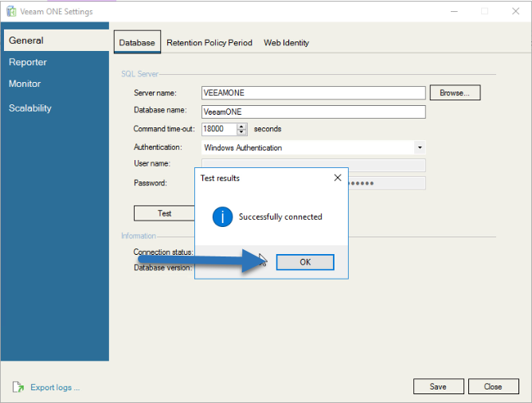532x403 pixels.
Task: Switch to the Database tab
Action: point(137,42)
